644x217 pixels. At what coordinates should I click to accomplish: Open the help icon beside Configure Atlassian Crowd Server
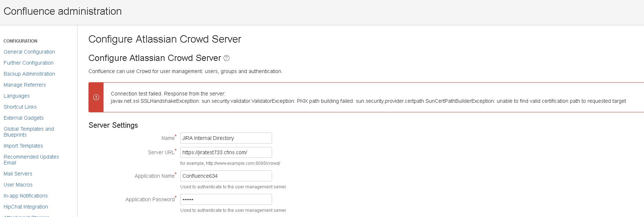227,58
